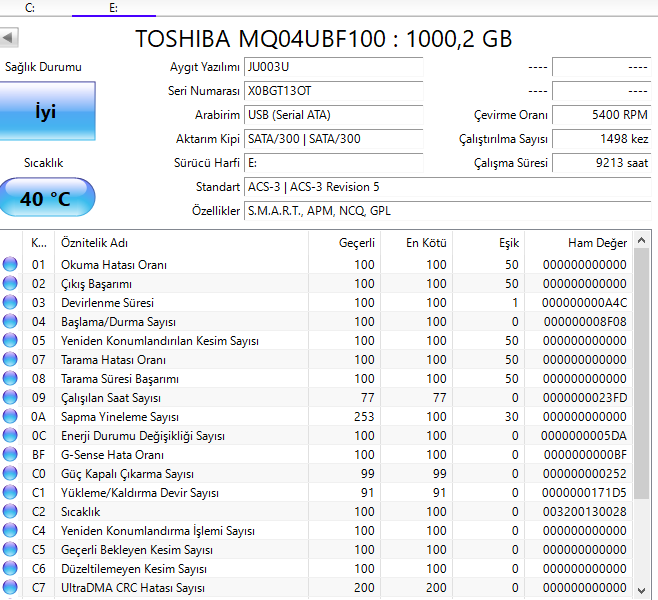Click the Standart ACS-3 field
Image resolution: width=658 pixels, height=600 pixels.
[x=447, y=187]
